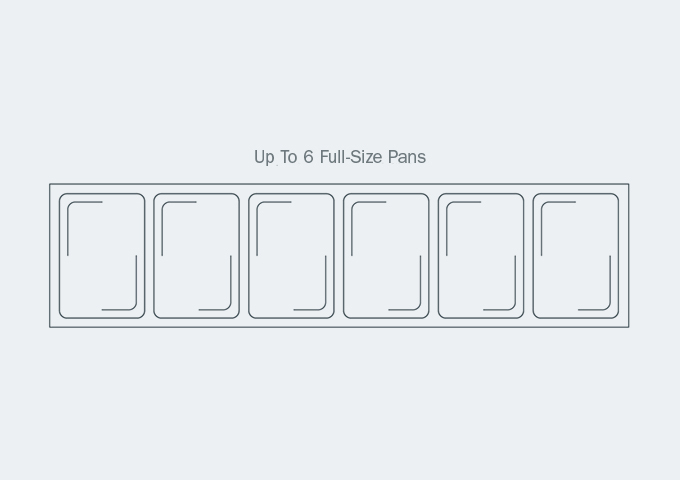Viewport: 680px width, 480px height.
Task: Select the fourth pan outline
Action: [x=386, y=256]
